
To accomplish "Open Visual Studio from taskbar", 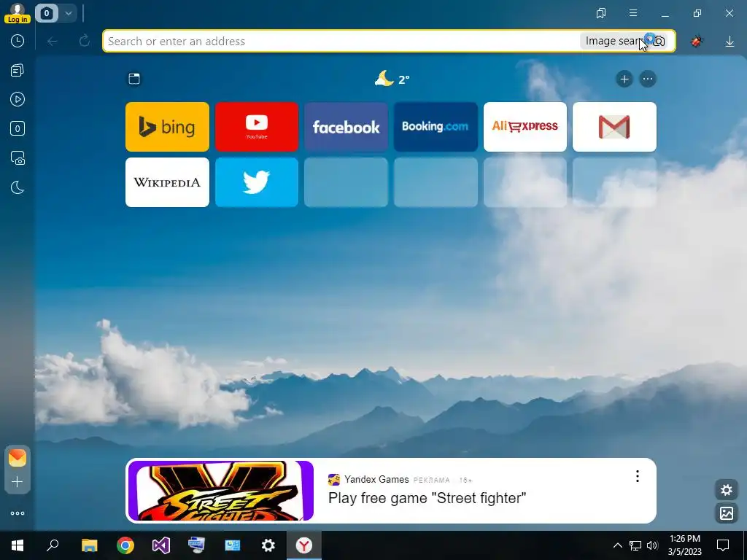I will coord(161,545).
